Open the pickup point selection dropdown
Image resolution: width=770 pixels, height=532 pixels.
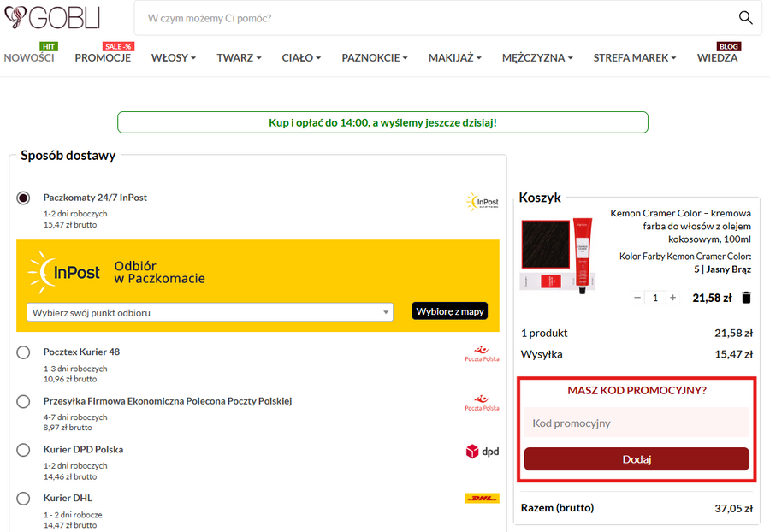click(210, 312)
